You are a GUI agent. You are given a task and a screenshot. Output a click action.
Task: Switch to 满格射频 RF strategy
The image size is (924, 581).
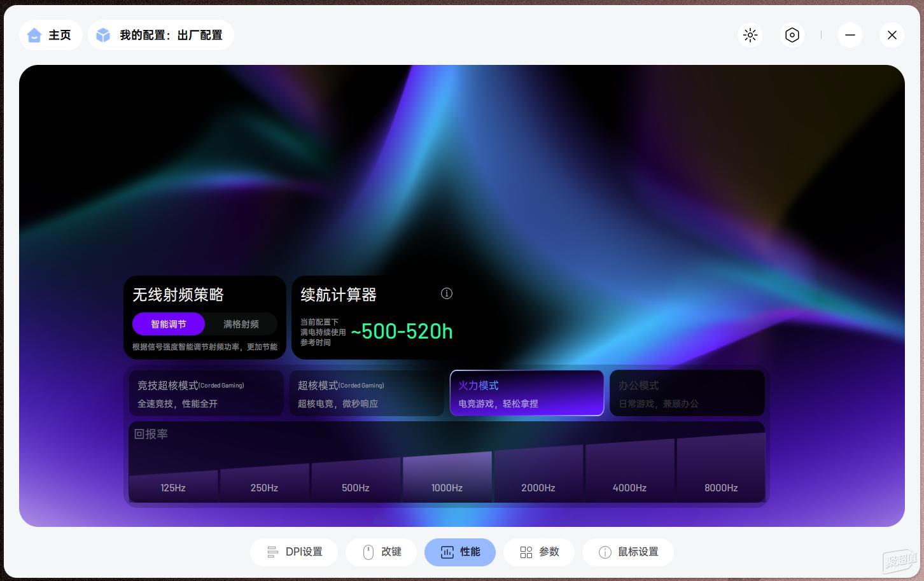point(241,324)
